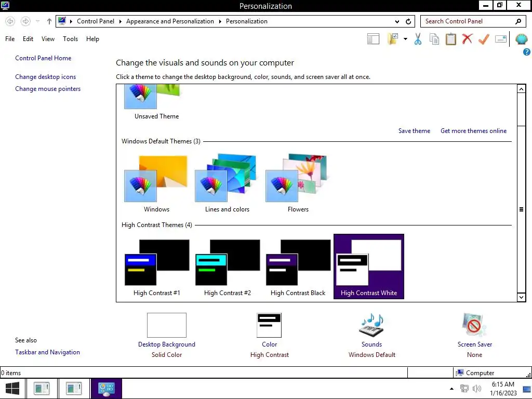Click the folder options toolbar icon
532x399 pixels.
393,39
